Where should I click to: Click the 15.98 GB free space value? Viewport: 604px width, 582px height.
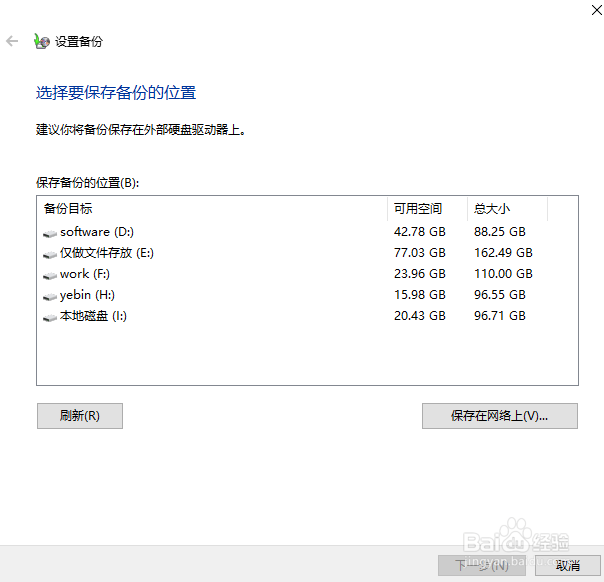coord(419,295)
